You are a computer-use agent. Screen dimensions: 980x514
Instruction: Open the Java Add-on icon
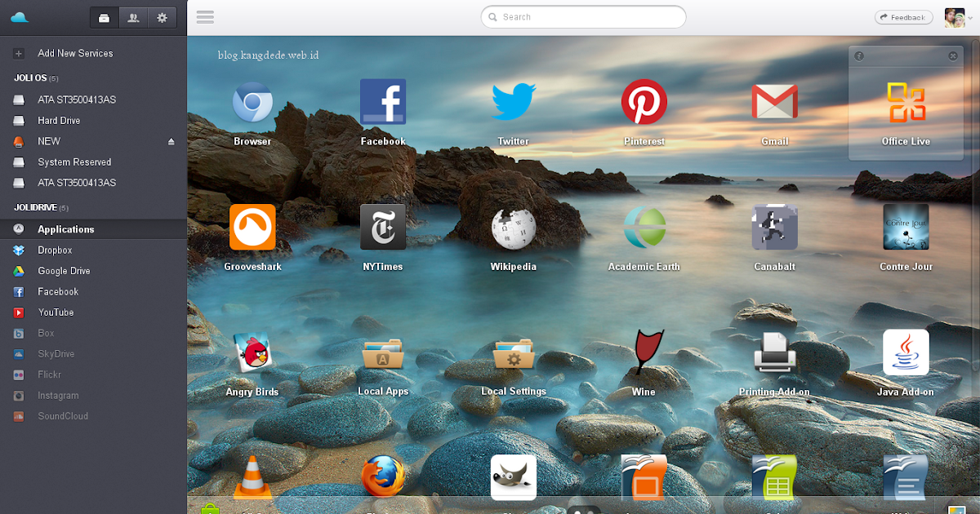click(x=906, y=352)
